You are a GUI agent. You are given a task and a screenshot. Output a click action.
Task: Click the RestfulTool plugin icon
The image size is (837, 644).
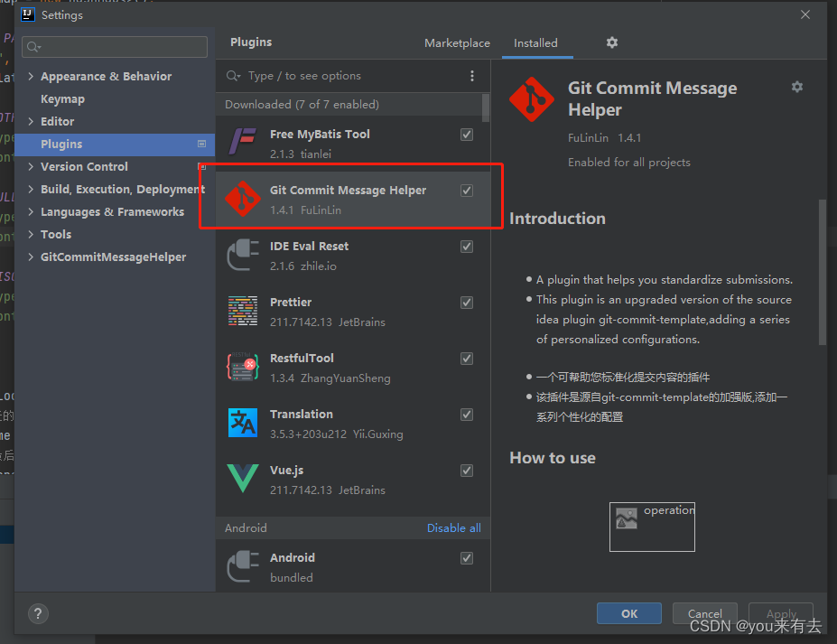(243, 367)
